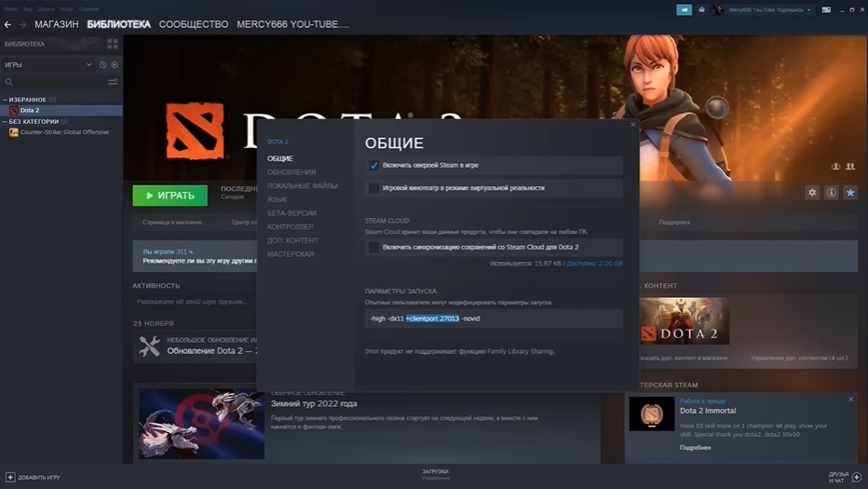Disable Steam overlay in game checkbox
This screenshot has width=868, height=489.
373,166
